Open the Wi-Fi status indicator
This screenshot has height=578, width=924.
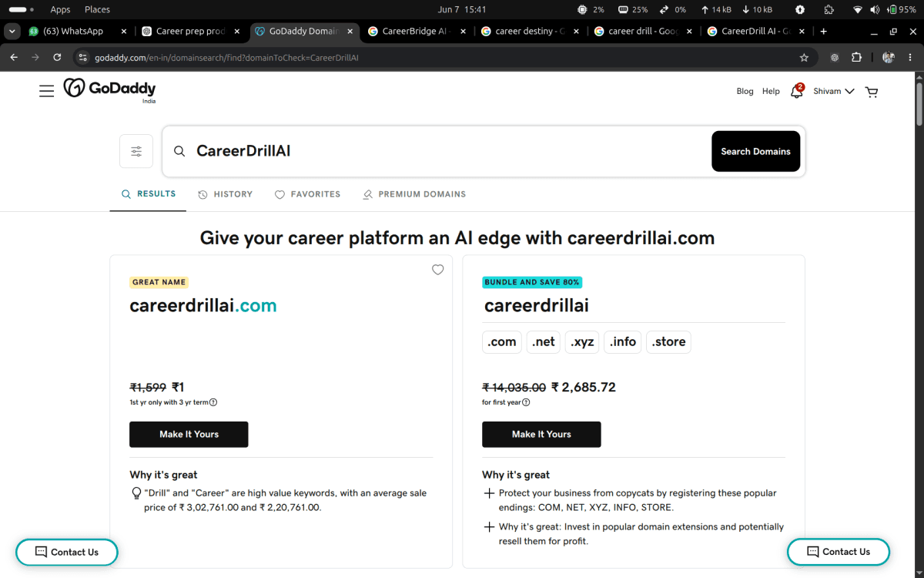tap(858, 9)
